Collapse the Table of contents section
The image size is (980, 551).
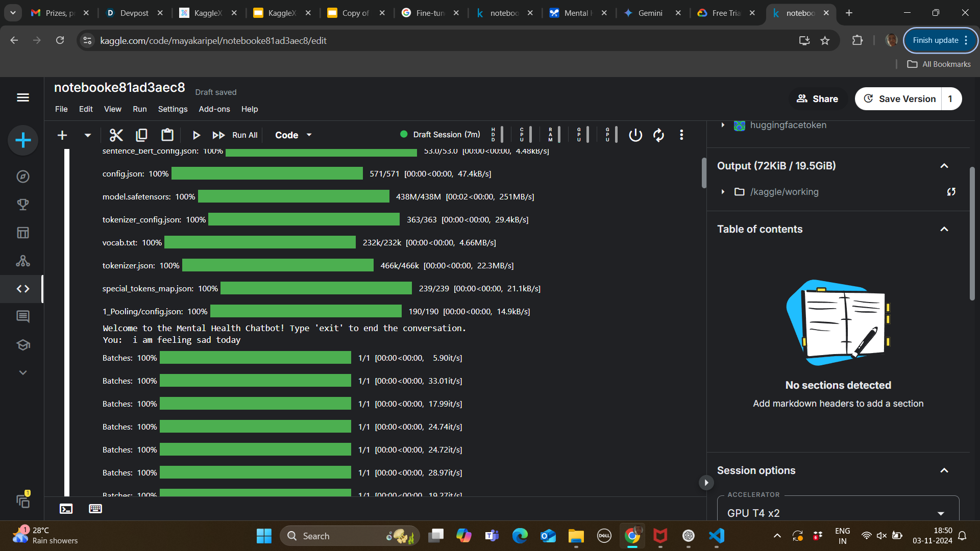(x=944, y=229)
